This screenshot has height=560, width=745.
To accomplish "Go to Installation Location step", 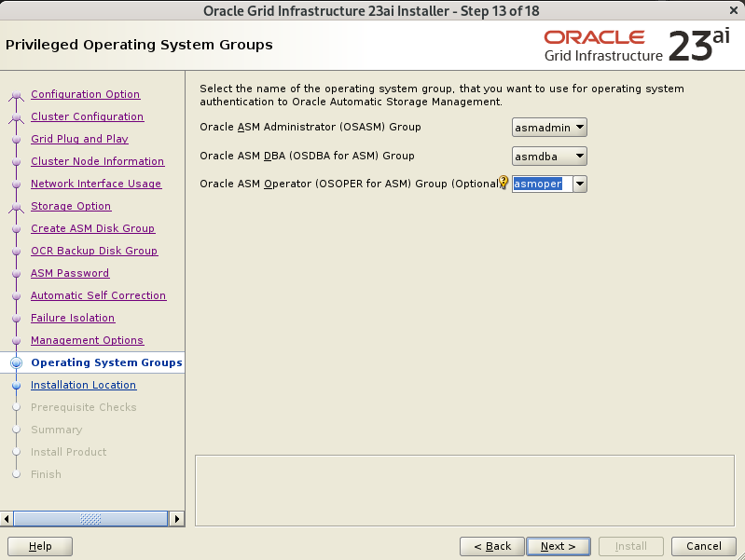I will [84, 385].
